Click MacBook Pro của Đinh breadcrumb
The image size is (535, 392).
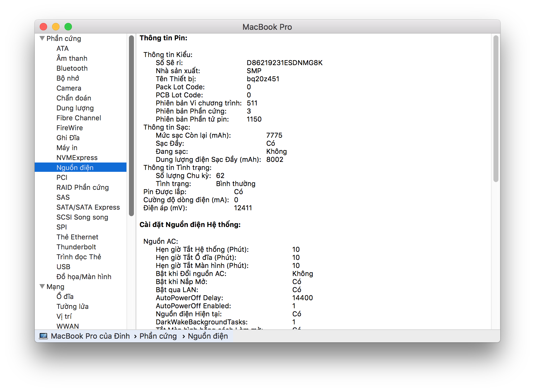coord(90,336)
